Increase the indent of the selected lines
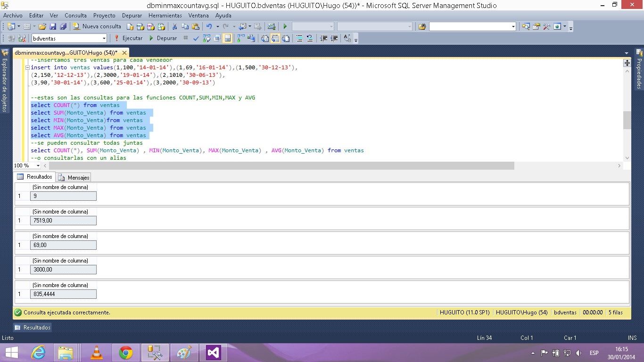 [334, 38]
